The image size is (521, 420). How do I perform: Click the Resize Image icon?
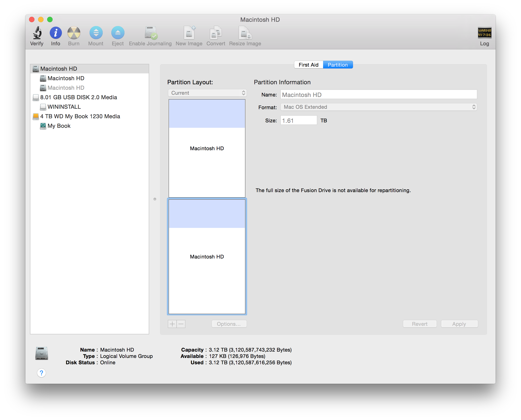(x=245, y=33)
